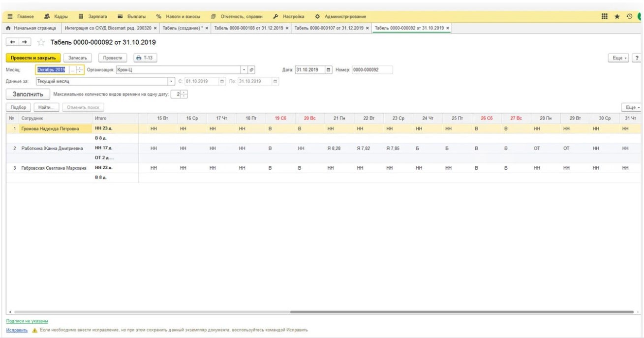Expand the Организация dropdown list
Viewport: 644px width, 338px height.
(x=244, y=70)
